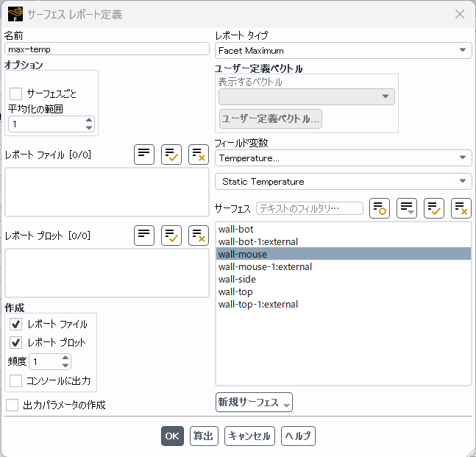Select wall-top in the surface list

coord(235,291)
